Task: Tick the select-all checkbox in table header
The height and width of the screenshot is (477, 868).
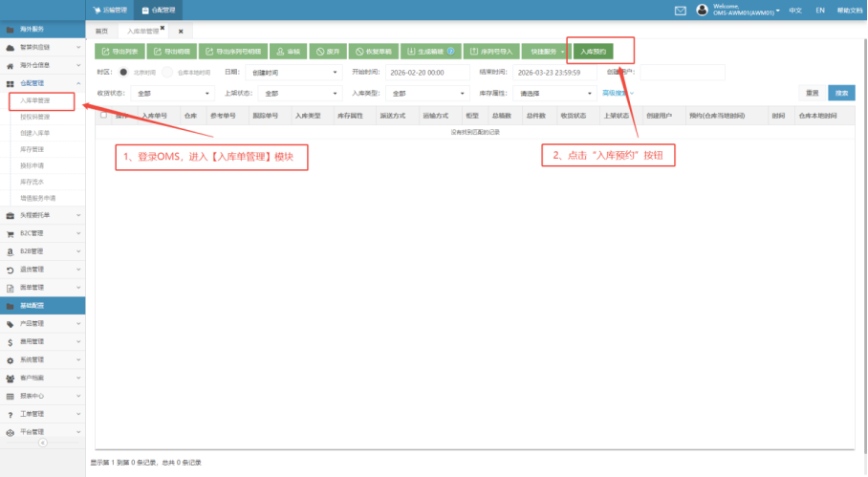Action: (104, 115)
